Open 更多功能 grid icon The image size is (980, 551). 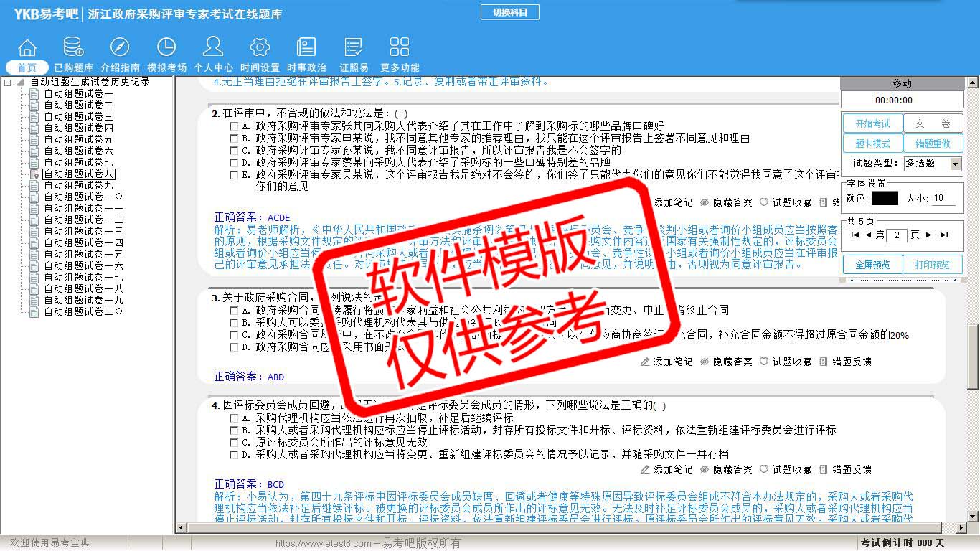(400, 48)
